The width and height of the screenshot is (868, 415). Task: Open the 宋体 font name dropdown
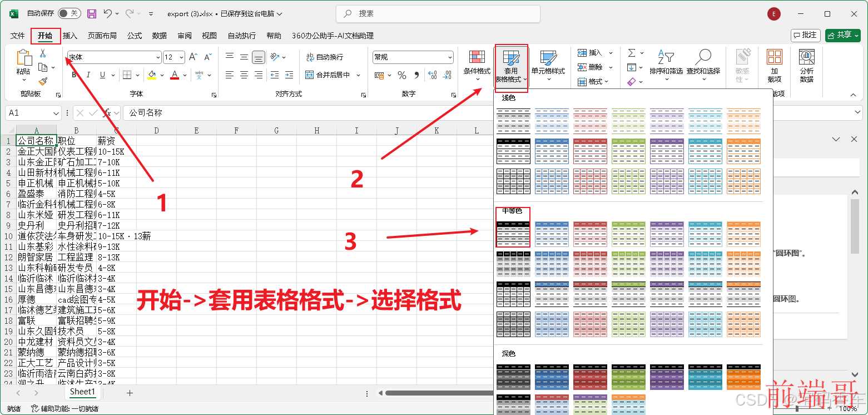pos(158,57)
